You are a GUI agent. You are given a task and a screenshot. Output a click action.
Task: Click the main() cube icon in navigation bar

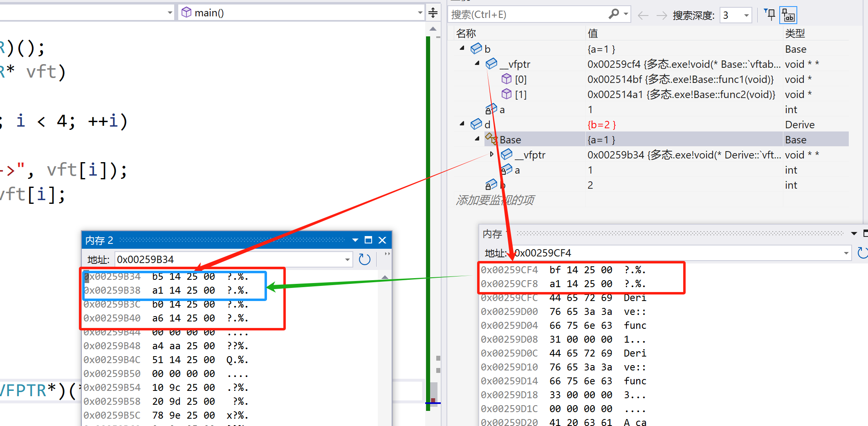[x=186, y=12]
